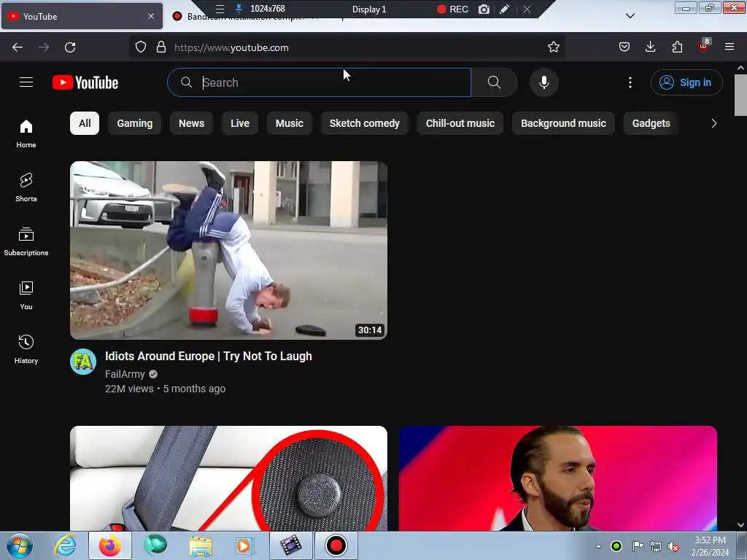
Task: Open History in sidebar
Action: point(26,349)
